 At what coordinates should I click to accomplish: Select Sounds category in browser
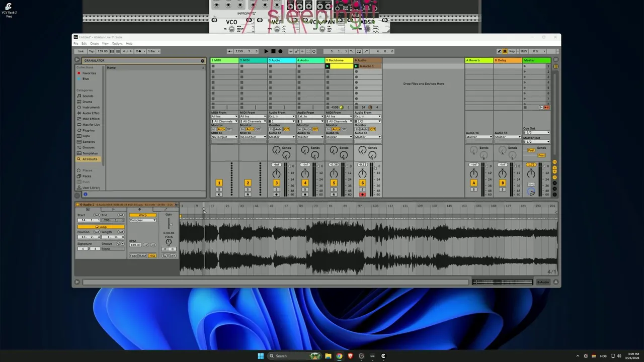(88, 96)
